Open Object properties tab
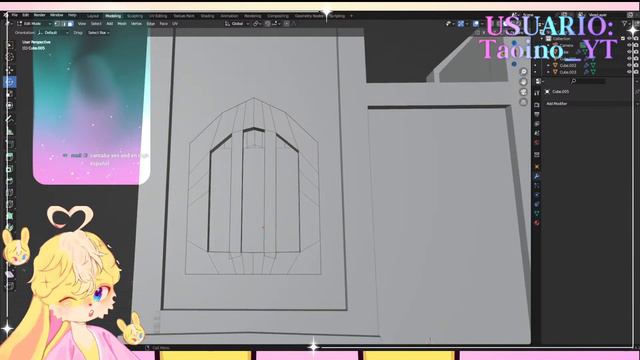The height and width of the screenshot is (360, 640). tap(537, 167)
